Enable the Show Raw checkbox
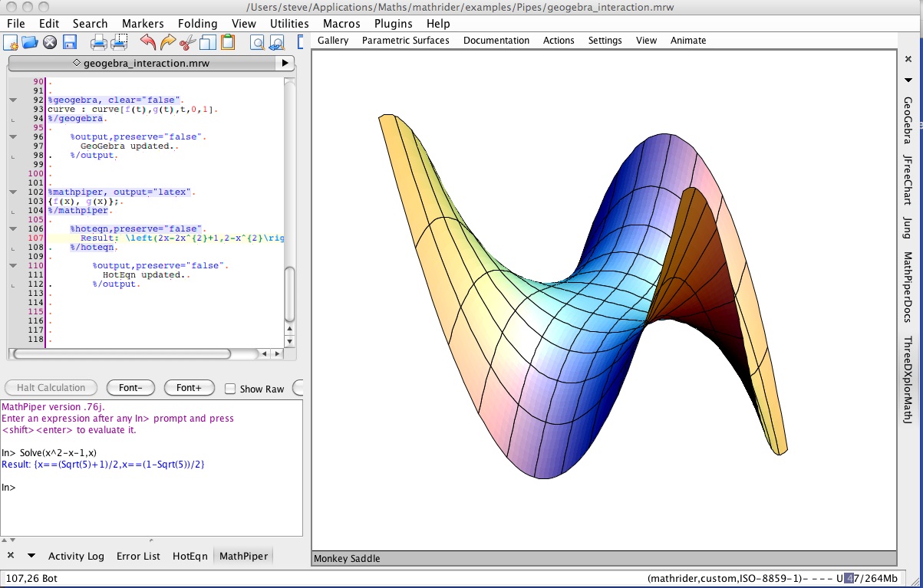This screenshot has height=588, width=923. click(230, 389)
